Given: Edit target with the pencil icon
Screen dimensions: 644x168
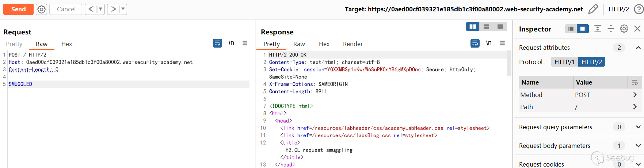Looking at the screenshot, I should point(593,9).
